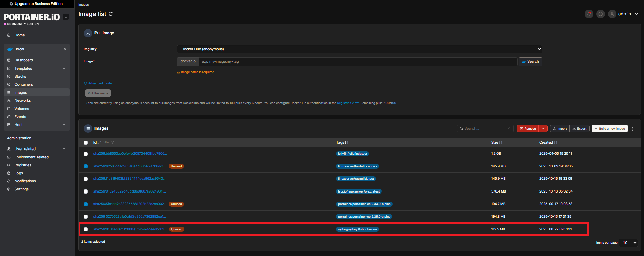Expand the Remove button dropdown arrow
The width and height of the screenshot is (644, 256).
click(543, 129)
